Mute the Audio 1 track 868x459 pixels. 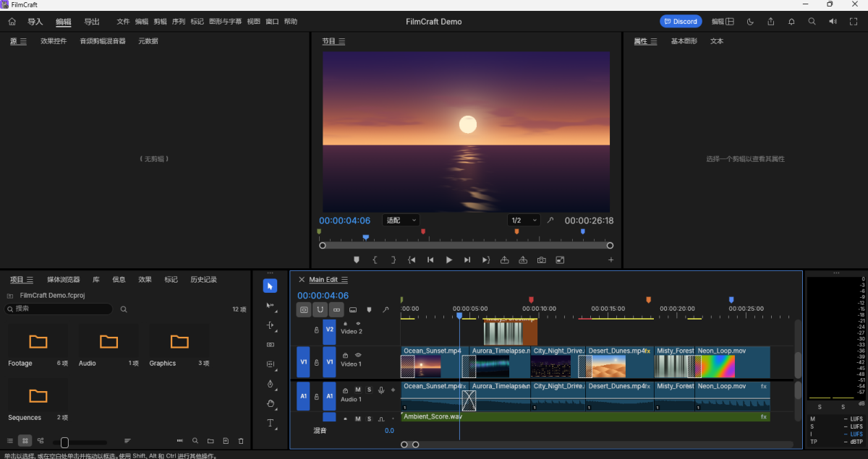click(357, 390)
